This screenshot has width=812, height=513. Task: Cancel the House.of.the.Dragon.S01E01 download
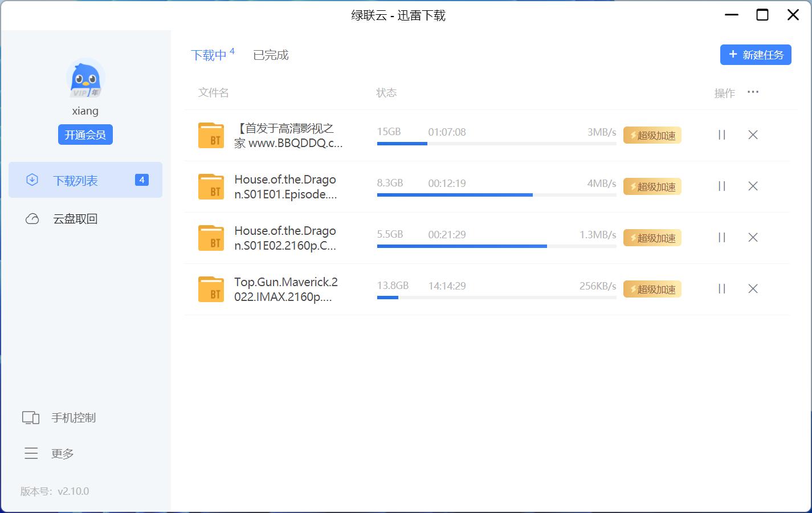tap(753, 186)
